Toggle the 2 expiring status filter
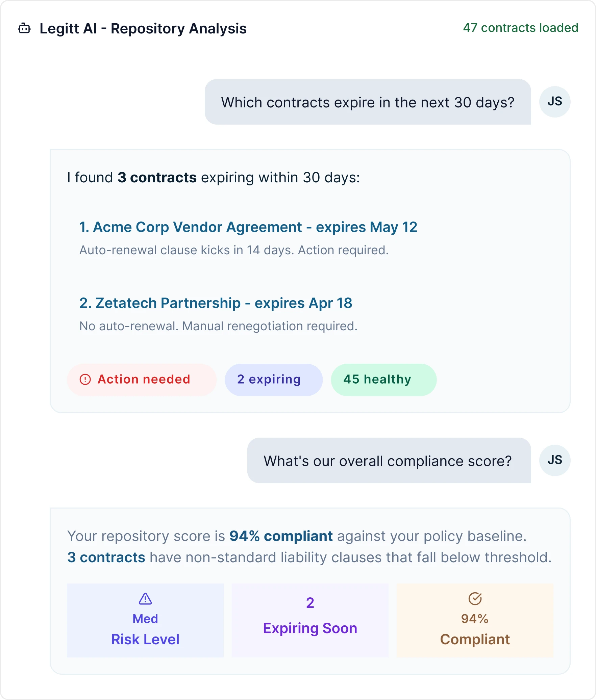The image size is (596, 700). (273, 380)
